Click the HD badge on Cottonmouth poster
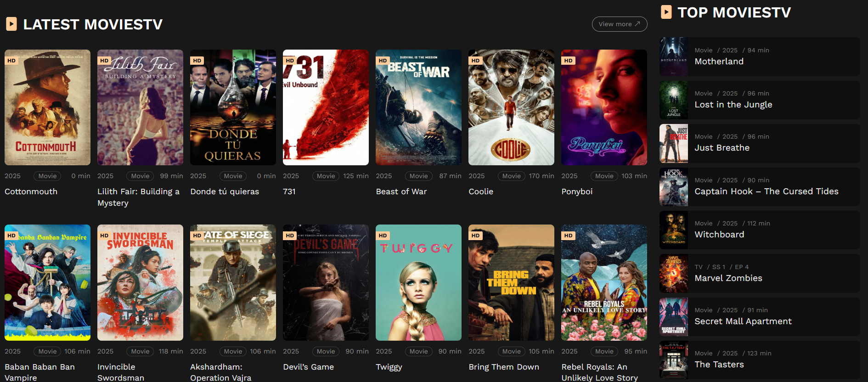 [x=11, y=61]
